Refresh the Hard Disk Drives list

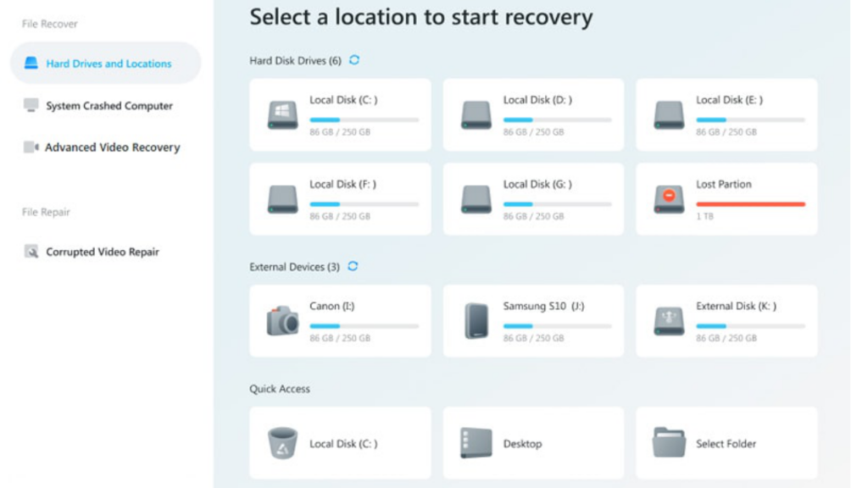click(354, 60)
